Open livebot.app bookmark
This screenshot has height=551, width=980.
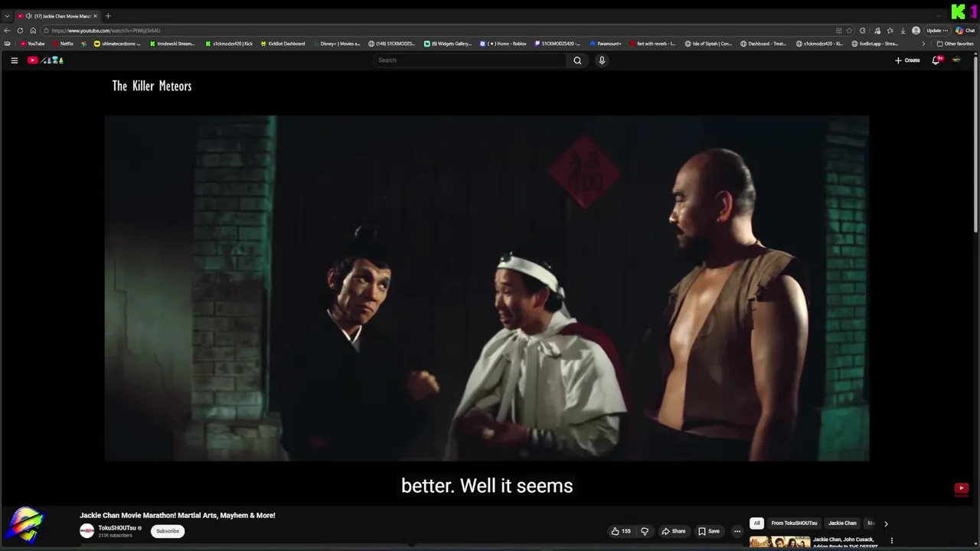pyautogui.click(x=874, y=44)
